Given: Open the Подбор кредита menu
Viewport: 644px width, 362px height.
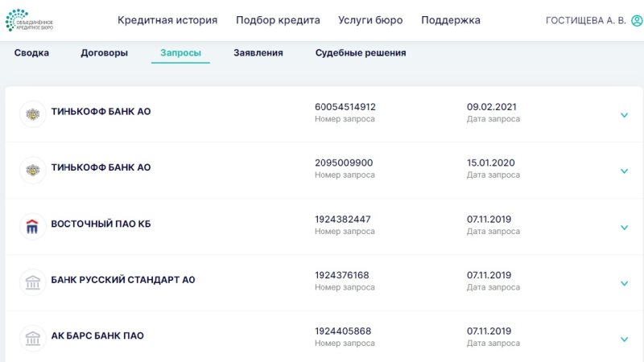Looking at the screenshot, I should (278, 21).
